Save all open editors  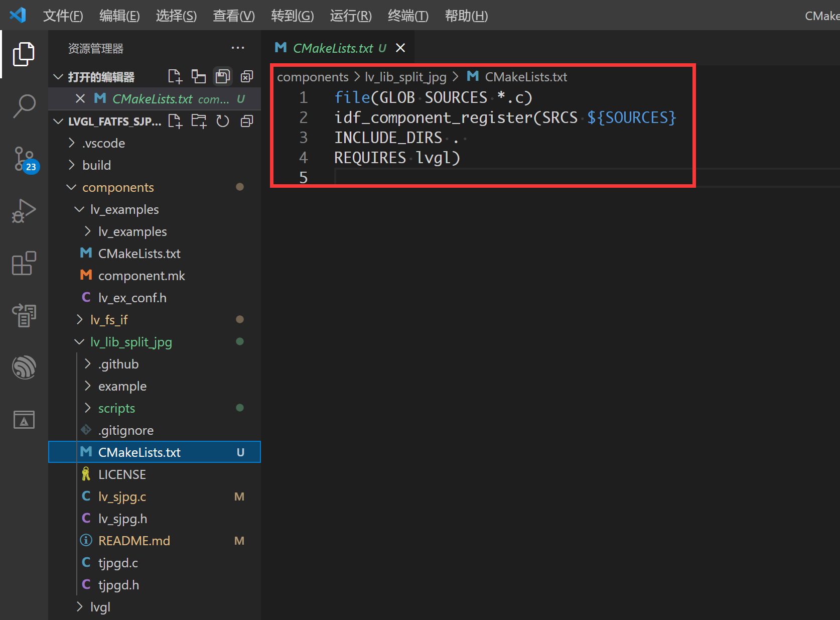[x=222, y=76]
